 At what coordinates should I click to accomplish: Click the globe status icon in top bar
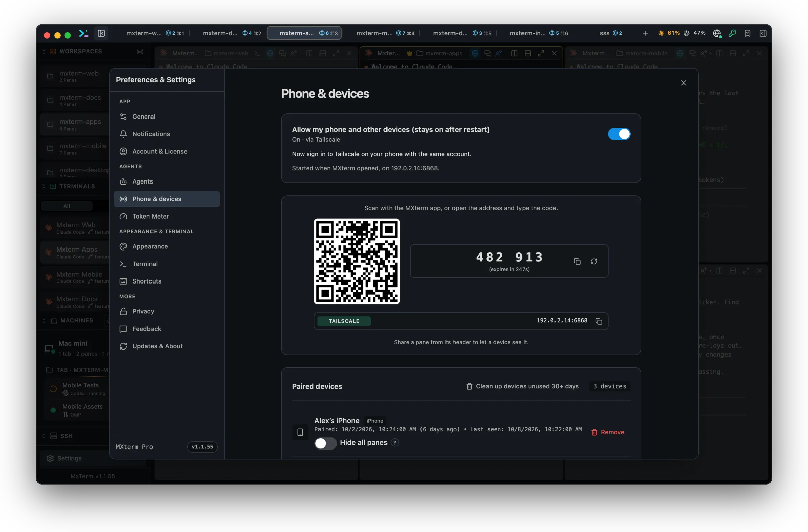click(717, 33)
